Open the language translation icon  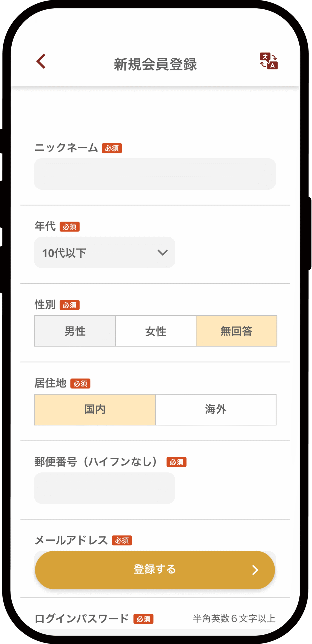tap(268, 61)
